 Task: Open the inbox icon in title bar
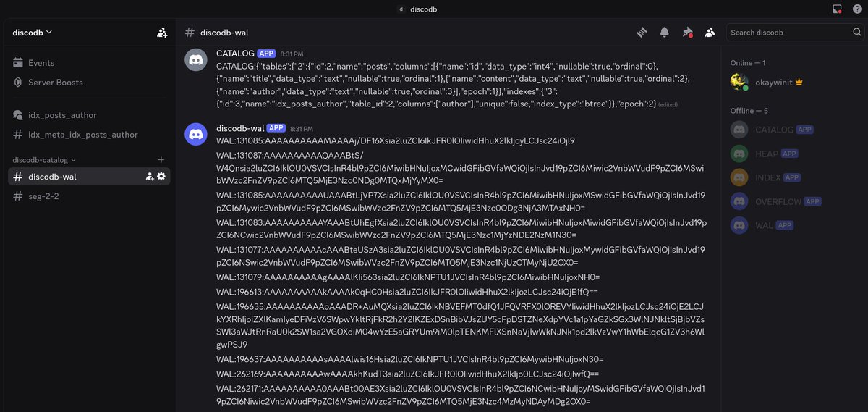(x=837, y=9)
